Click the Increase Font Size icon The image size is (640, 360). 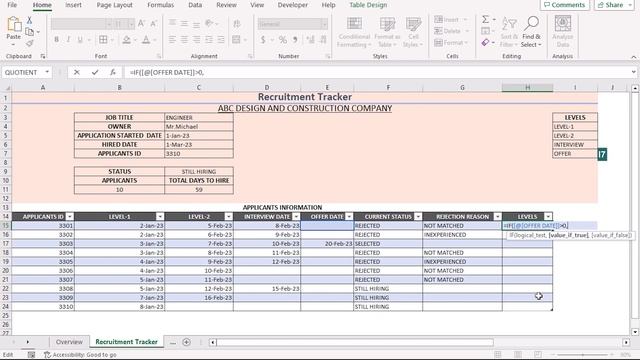click(x=141, y=24)
